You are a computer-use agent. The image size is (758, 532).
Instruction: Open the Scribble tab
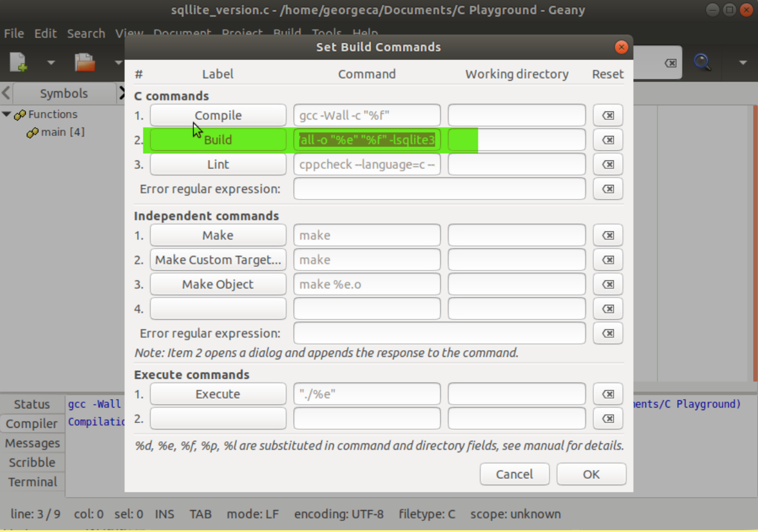click(32, 463)
